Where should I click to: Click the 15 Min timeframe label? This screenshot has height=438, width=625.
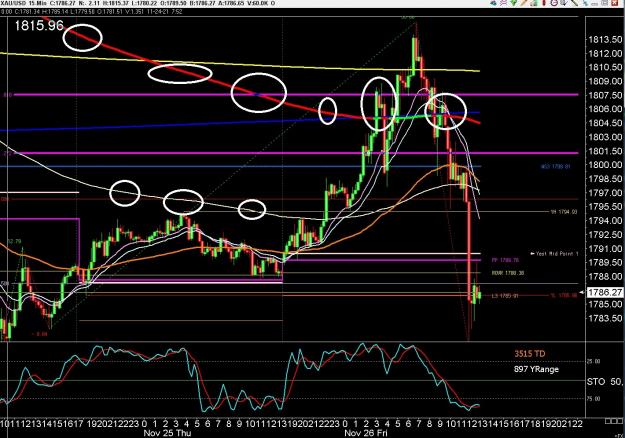tap(37, 3)
